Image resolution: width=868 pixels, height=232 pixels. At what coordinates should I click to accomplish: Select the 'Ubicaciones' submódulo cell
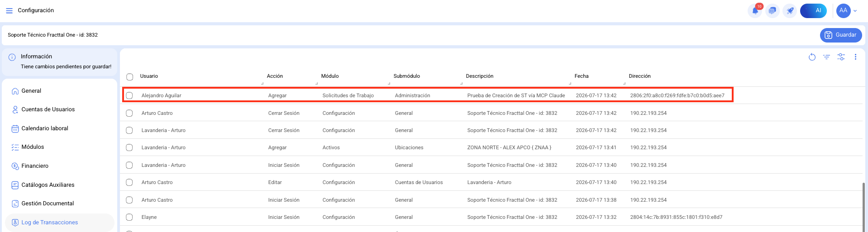coord(409,147)
